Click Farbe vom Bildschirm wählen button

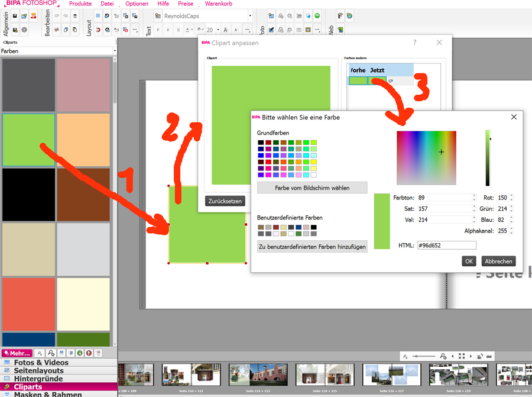312,188
